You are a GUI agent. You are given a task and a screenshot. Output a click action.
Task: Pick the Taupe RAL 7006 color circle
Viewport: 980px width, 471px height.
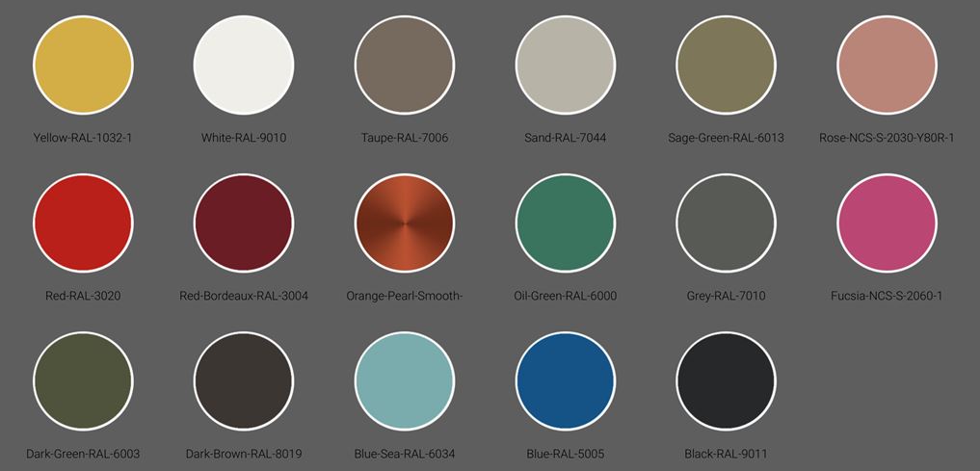pyautogui.click(x=405, y=65)
